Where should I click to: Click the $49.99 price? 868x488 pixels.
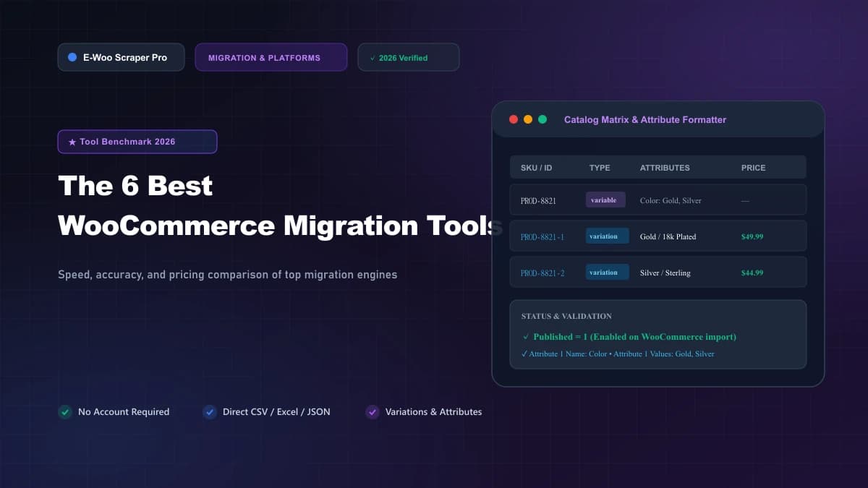(752, 236)
